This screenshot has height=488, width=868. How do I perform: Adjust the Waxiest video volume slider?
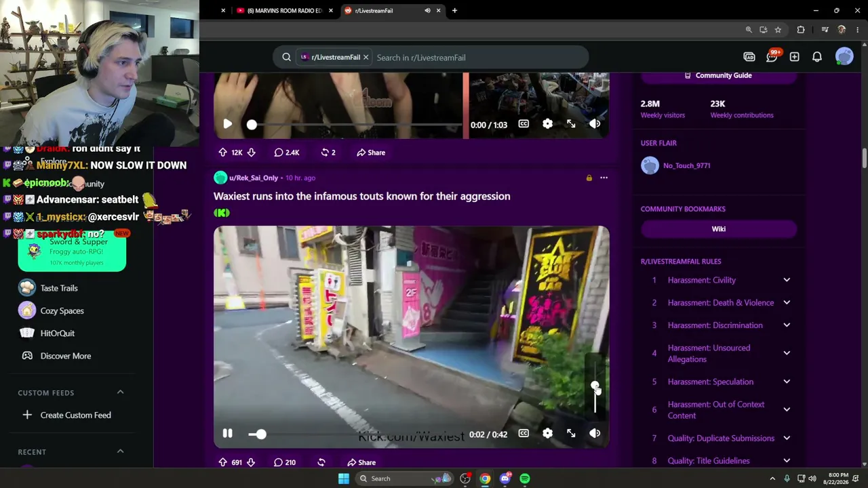tap(595, 386)
